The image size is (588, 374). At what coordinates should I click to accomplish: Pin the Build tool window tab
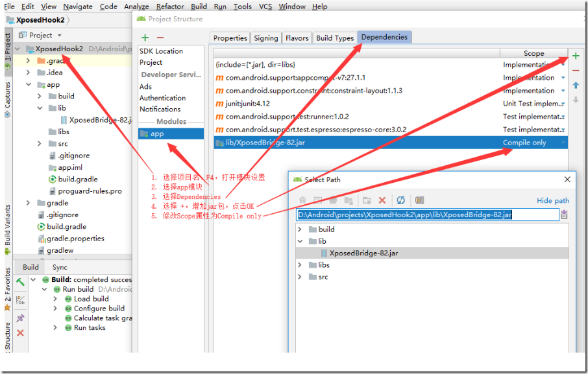coord(21,318)
